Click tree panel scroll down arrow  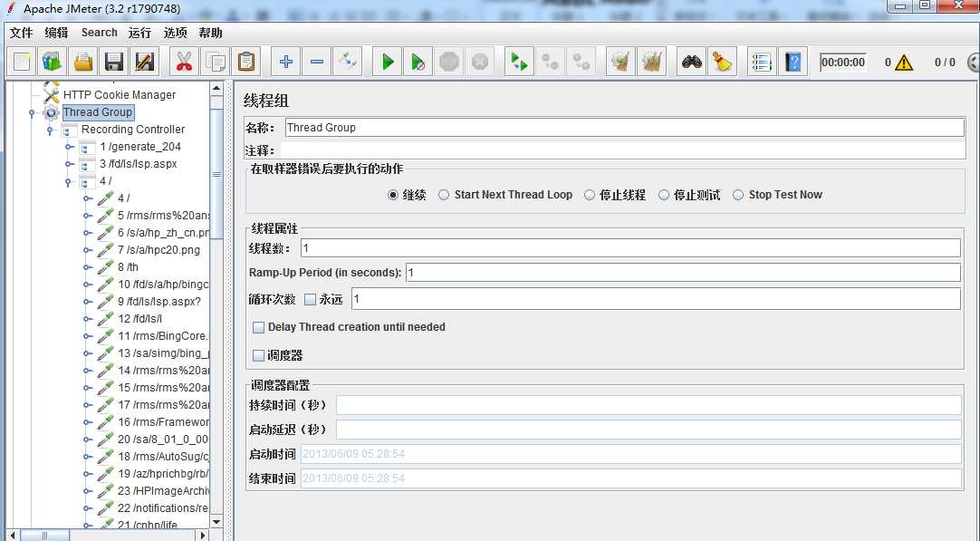pyautogui.click(x=216, y=522)
